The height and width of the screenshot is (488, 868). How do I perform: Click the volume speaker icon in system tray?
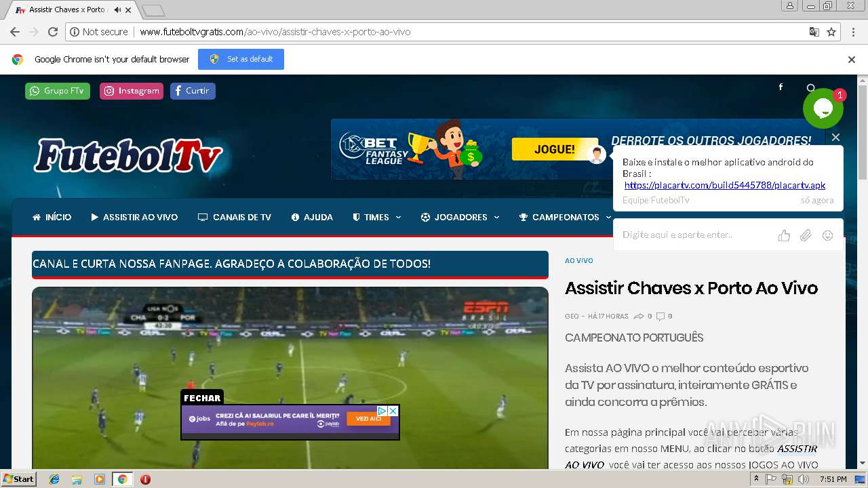click(x=804, y=479)
